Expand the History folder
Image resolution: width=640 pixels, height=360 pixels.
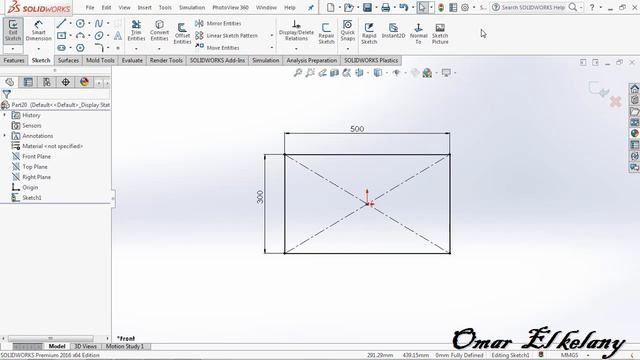pyautogui.click(x=5, y=115)
